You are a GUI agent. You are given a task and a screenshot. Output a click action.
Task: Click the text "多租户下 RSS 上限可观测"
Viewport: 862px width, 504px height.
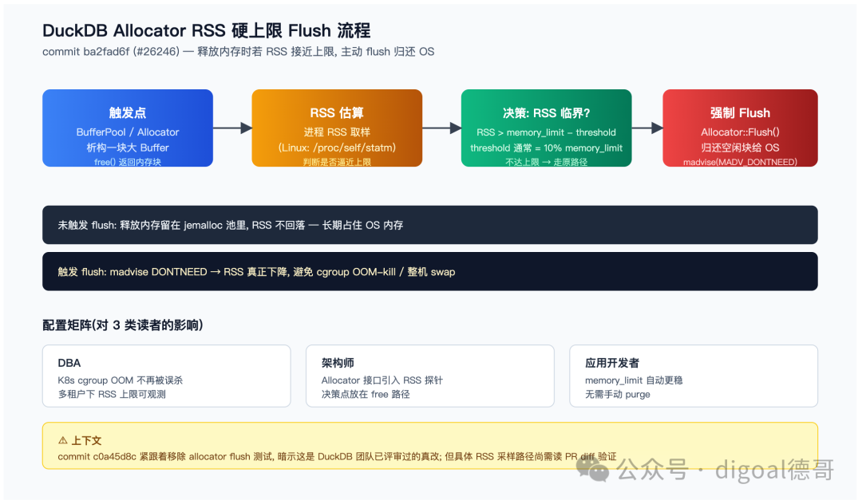point(112,394)
